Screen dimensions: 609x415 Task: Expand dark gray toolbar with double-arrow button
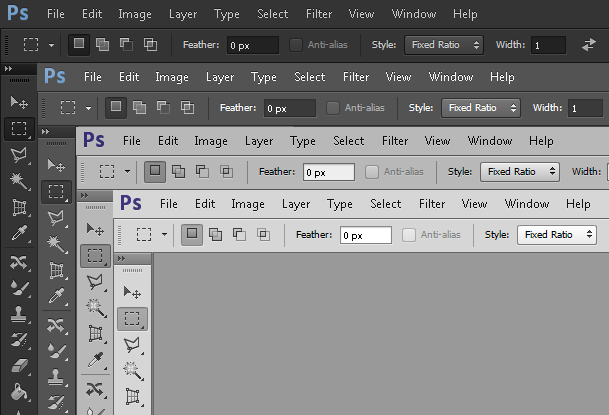45,132
